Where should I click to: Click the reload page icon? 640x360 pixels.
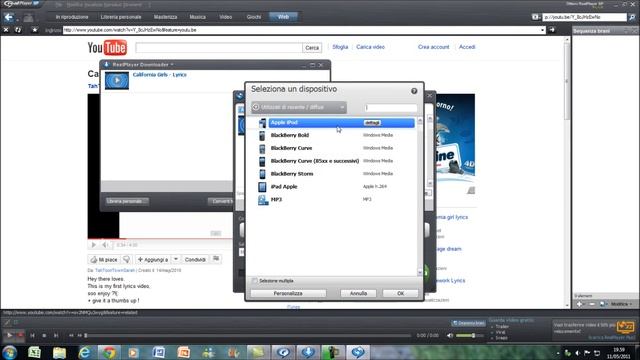click(18, 30)
